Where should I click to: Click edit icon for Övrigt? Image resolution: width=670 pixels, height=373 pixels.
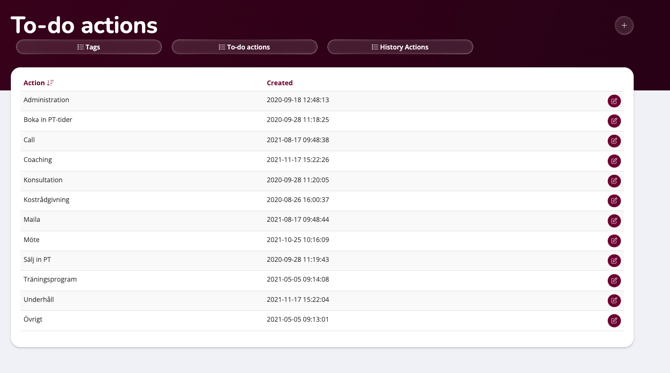[614, 320]
